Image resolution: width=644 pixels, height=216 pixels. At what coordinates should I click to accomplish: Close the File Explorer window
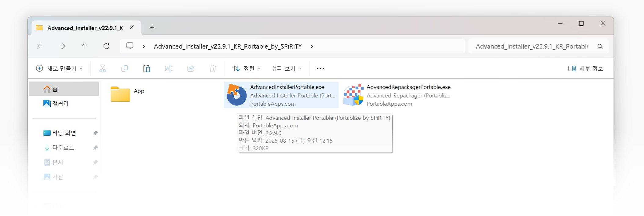(603, 24)
